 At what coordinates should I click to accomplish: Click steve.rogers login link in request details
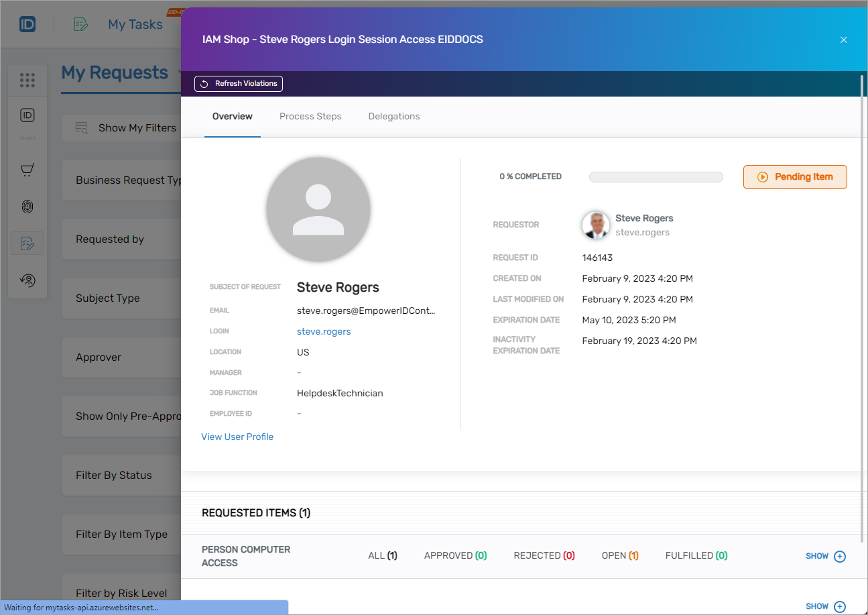click(324, 331)
